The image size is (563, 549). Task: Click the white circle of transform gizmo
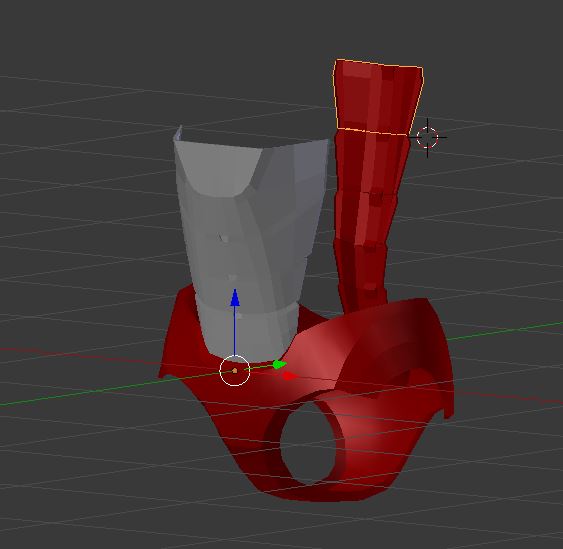click(234, 371)
